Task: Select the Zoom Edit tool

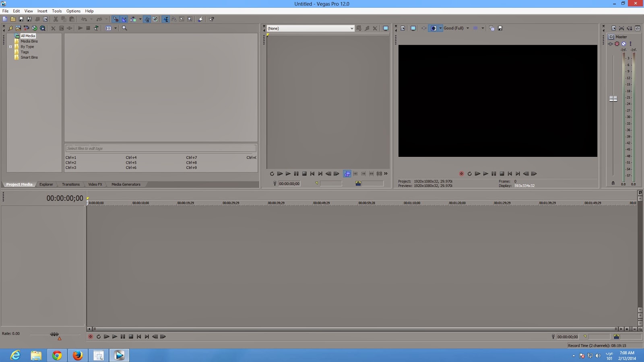Action: pos(190,19)
